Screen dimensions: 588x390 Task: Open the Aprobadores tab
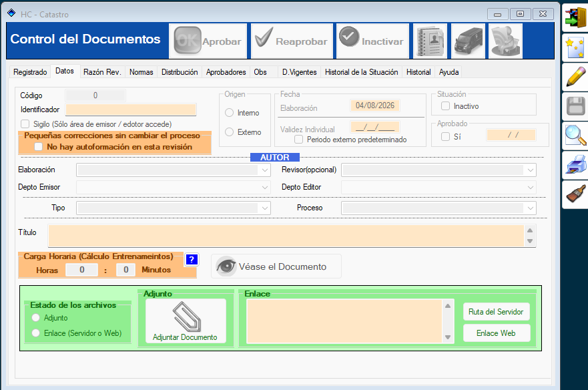(x=226, y=72)
